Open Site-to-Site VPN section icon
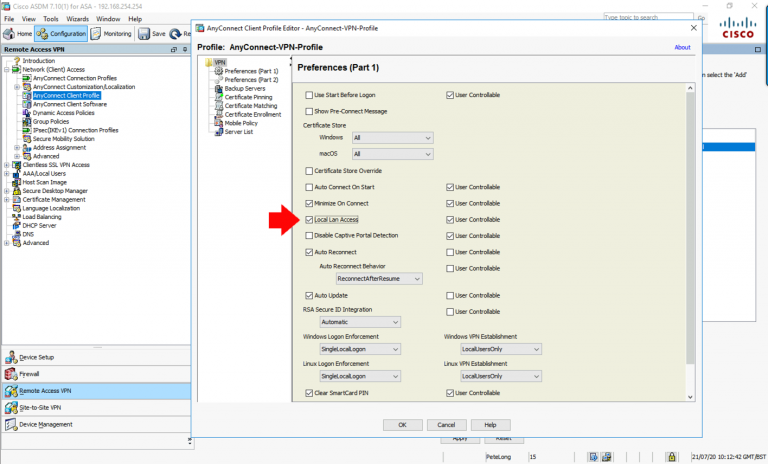 tap(11, 407)
